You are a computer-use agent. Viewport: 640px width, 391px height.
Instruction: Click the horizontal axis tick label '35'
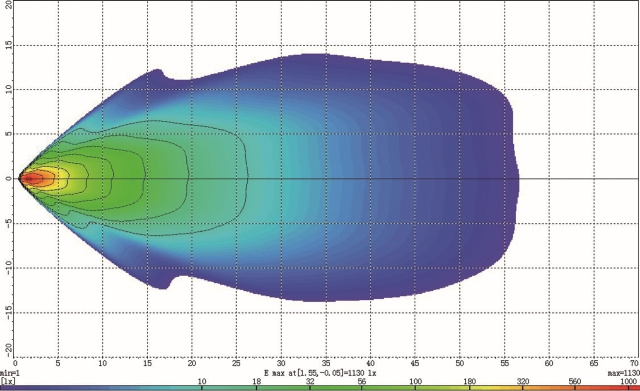pos(326,363)
